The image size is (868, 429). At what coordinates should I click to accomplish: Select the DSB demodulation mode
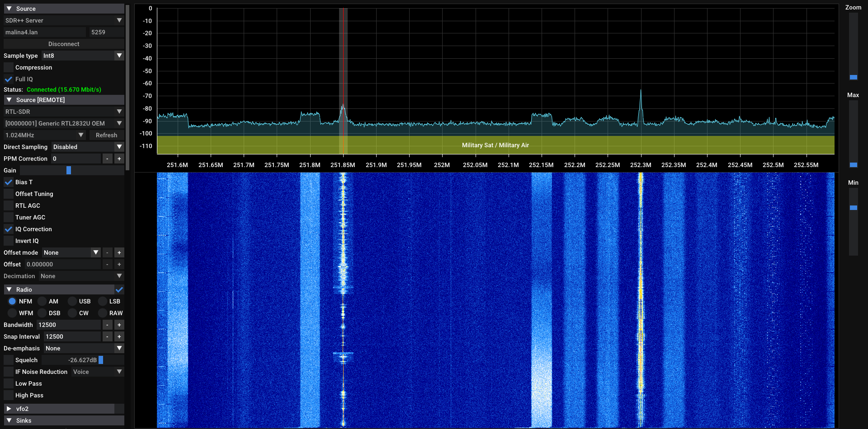(42, 313)
